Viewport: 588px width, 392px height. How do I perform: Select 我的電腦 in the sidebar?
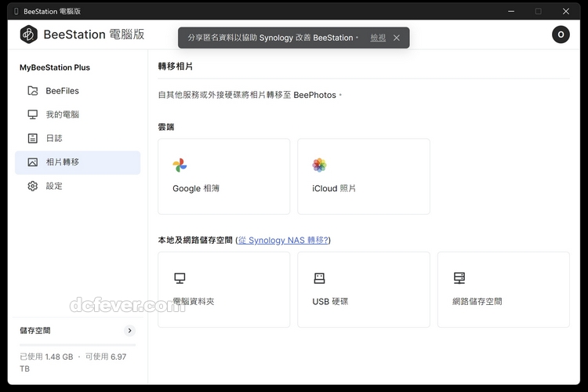78,114
